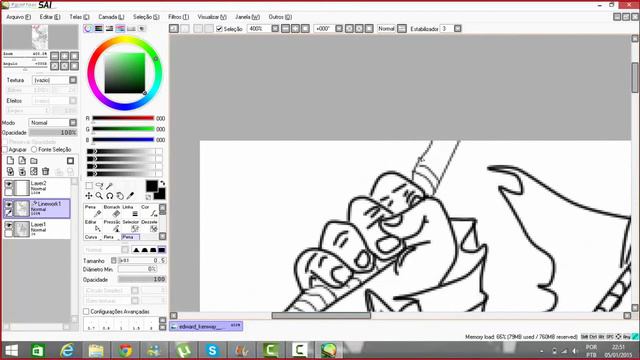Open Windows Start button

11,351
